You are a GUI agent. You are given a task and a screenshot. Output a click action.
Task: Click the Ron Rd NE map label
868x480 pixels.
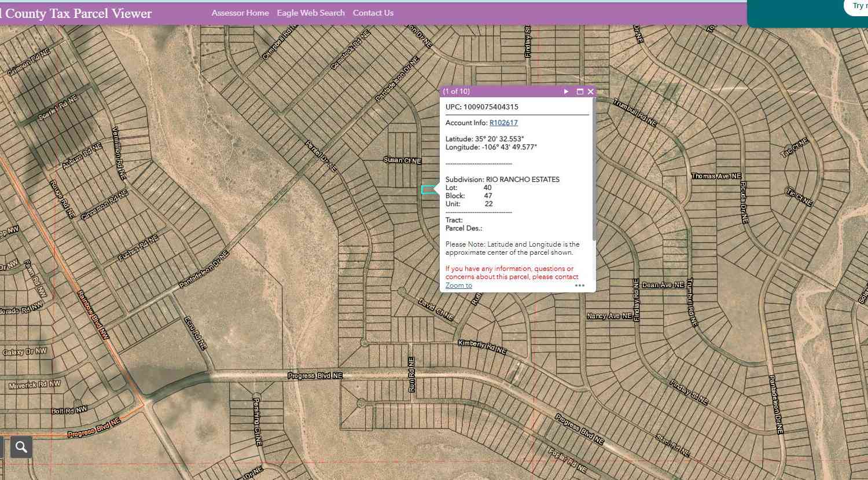pyautogui.click(x=411, y=375)
